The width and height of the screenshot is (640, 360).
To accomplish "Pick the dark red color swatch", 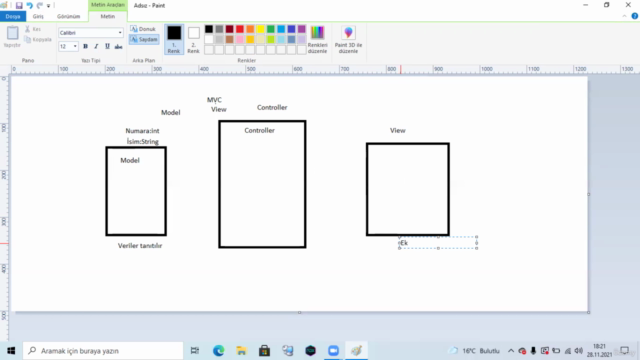I will [229, 29].
